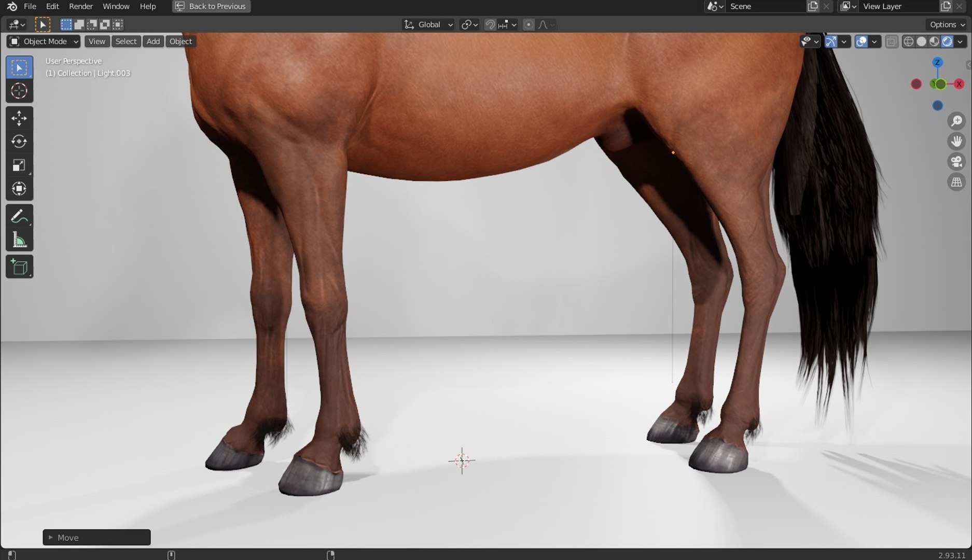Click the zoom magnifier viewport icon
972x560 pixels.
click(956, 121)
